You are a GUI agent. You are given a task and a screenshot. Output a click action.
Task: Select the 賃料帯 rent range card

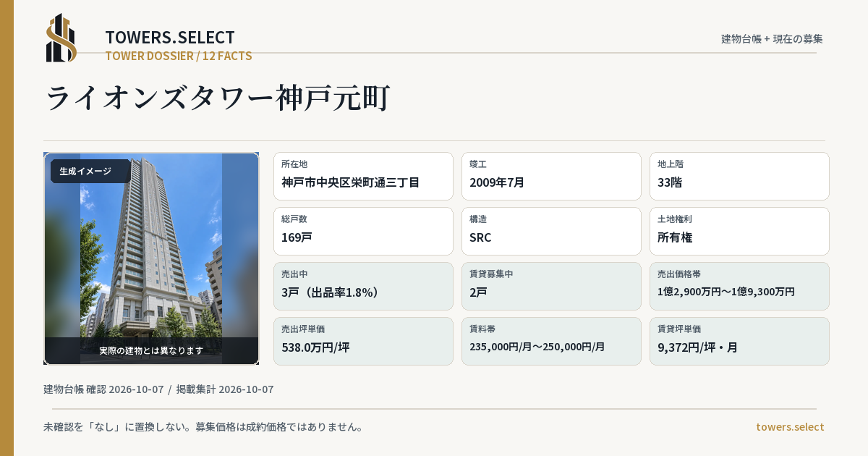tap(551, 341)
